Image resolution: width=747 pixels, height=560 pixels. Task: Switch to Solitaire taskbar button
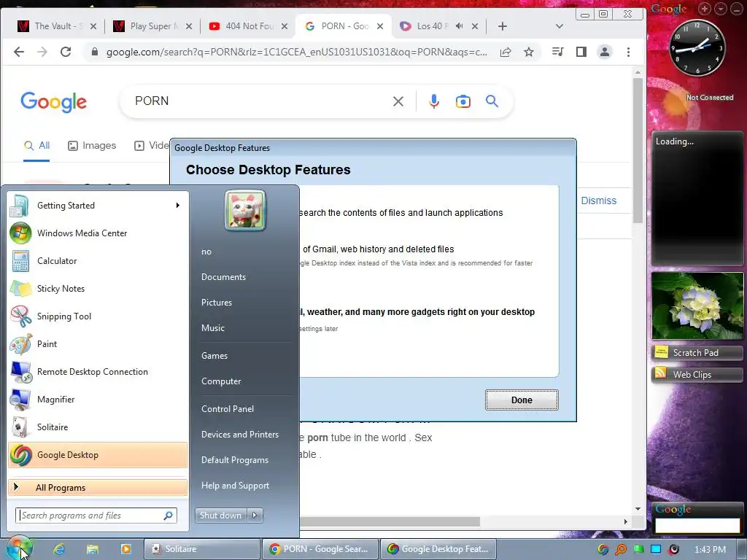202,549
